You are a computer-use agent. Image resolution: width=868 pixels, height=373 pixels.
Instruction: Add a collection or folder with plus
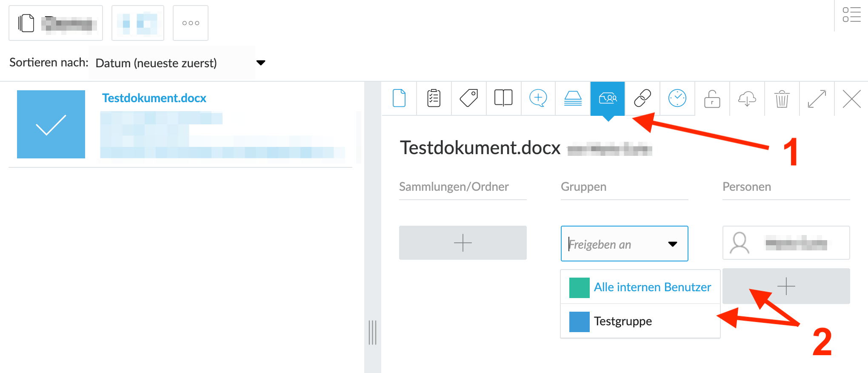pos(463,243)
